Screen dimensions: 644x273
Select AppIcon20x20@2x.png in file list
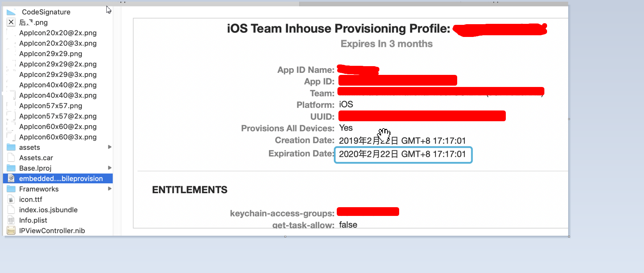58,33
